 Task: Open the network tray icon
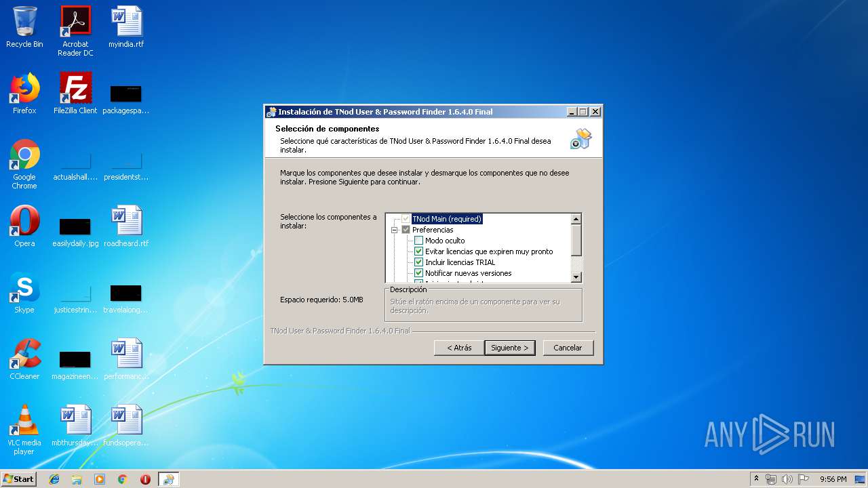[x=771, y=479]
